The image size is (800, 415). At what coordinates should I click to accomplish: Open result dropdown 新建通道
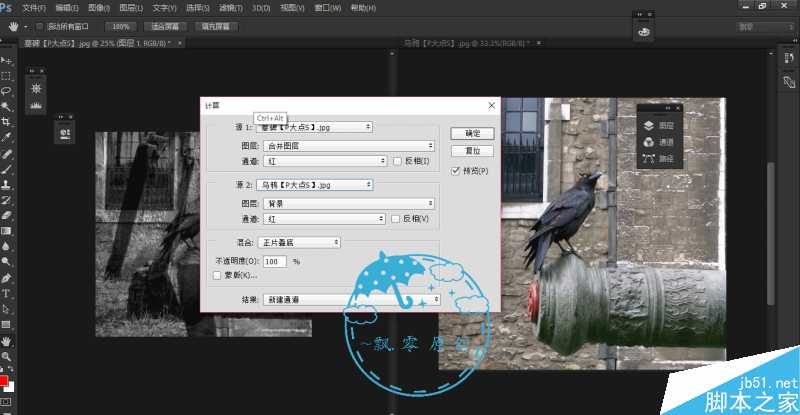pos(352,299)
